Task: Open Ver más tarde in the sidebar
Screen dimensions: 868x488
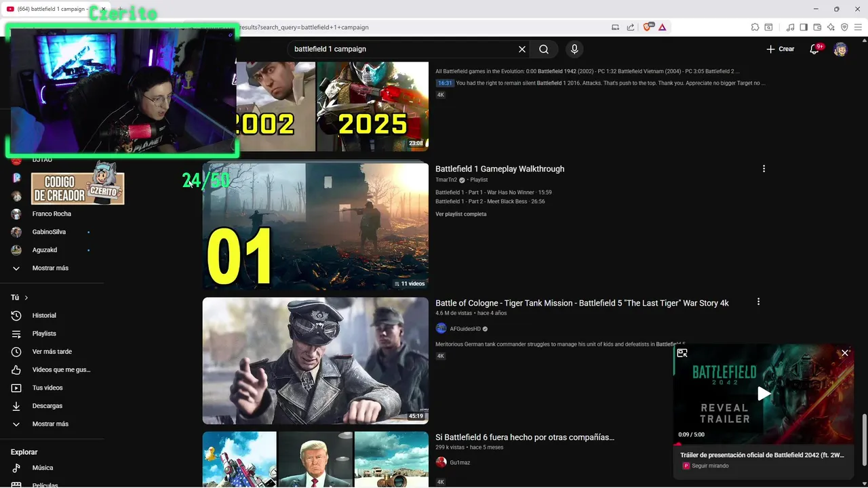Action: [52, 352]
